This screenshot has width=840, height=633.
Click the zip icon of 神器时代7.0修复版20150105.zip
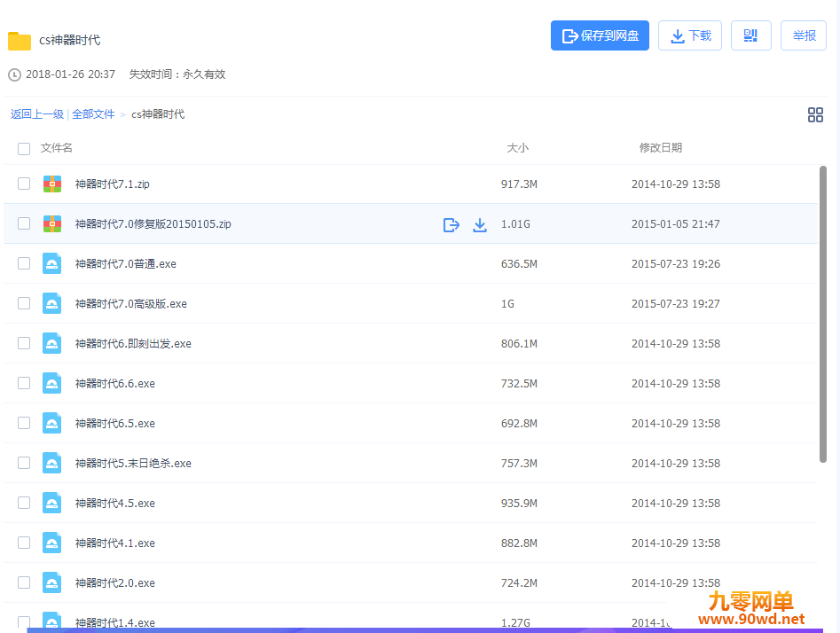[x=52, y=223]
